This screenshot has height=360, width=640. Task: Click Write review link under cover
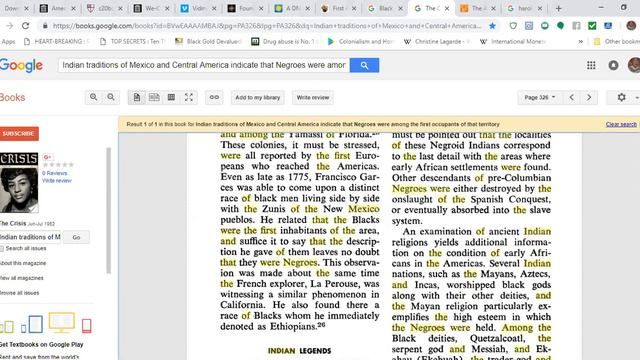[x=57, y=180]
